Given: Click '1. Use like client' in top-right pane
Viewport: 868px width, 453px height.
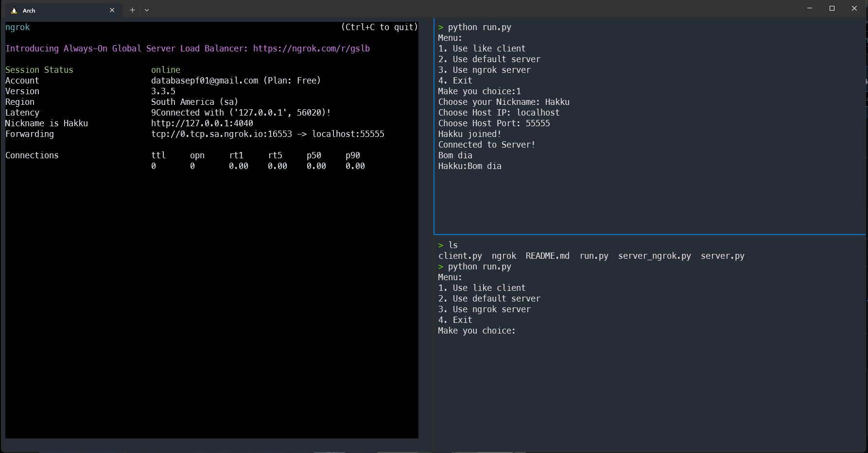Looking at the screenshot, I should 482,49.
